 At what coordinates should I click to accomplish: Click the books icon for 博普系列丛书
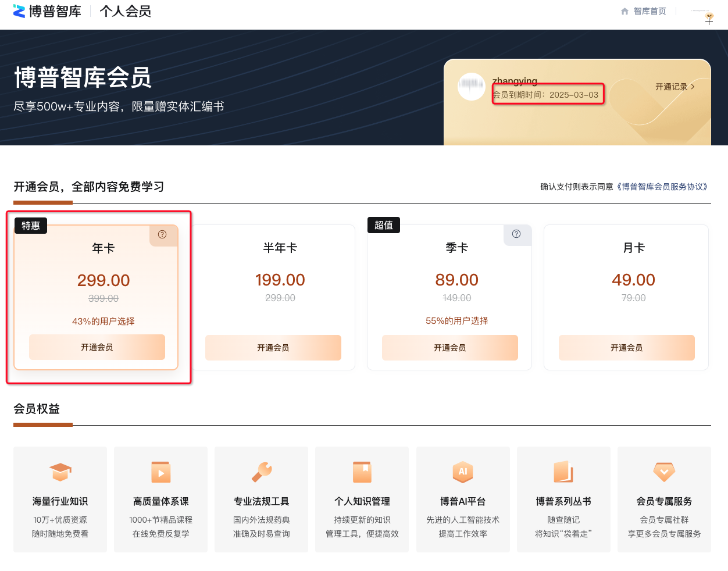pyautogui.click(x=563, y=472)
